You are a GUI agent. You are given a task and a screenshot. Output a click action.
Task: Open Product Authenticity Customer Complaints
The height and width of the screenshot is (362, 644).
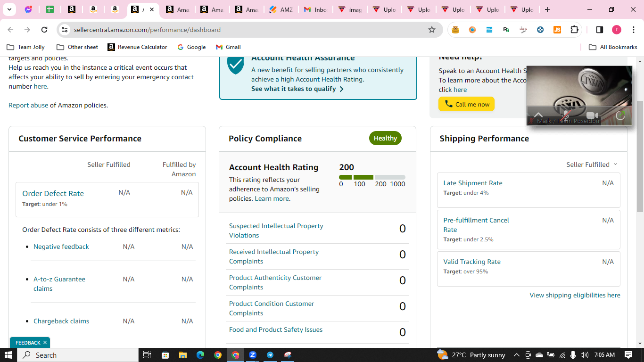pyautogui.click(x=275, y=282)
